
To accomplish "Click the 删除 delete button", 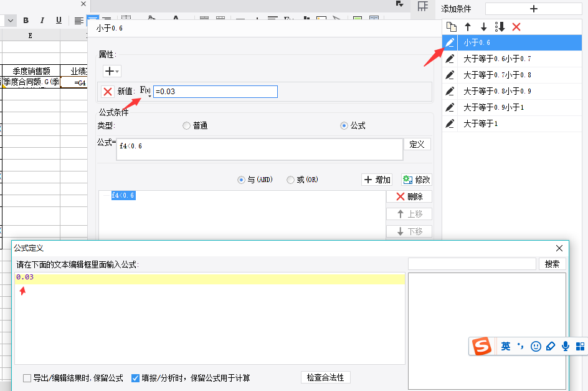I will coord(409,196).
